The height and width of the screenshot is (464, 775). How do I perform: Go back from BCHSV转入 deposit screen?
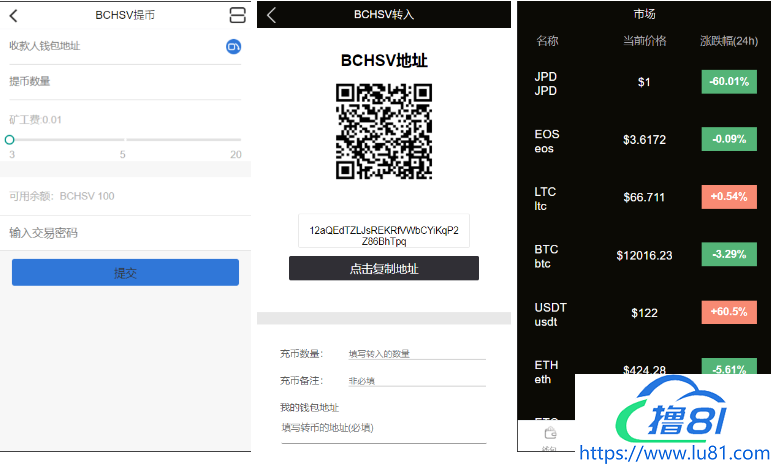[x=271, y=15]
